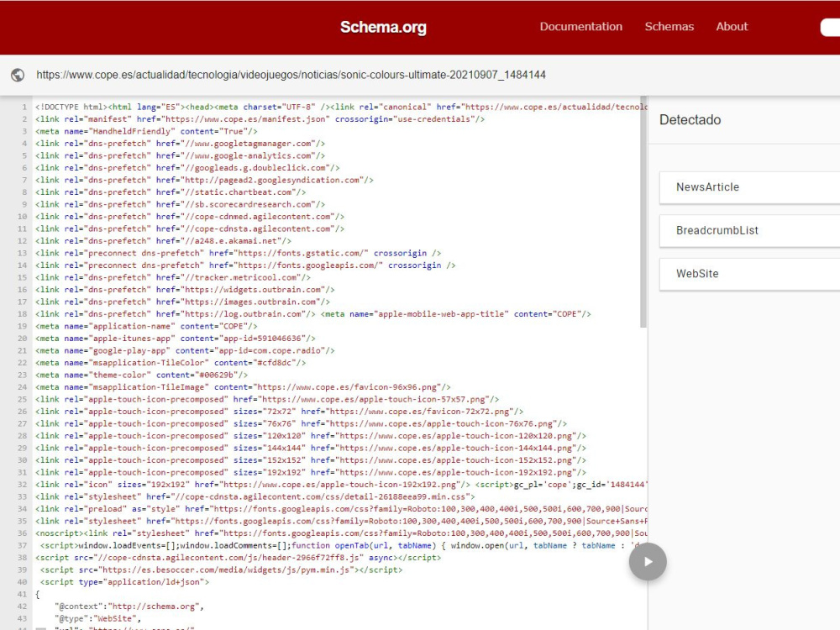This screenshot has height=630, width=840.
Task: Click the googletagmanager dns-prefetch line
Action: click(180, 144)
